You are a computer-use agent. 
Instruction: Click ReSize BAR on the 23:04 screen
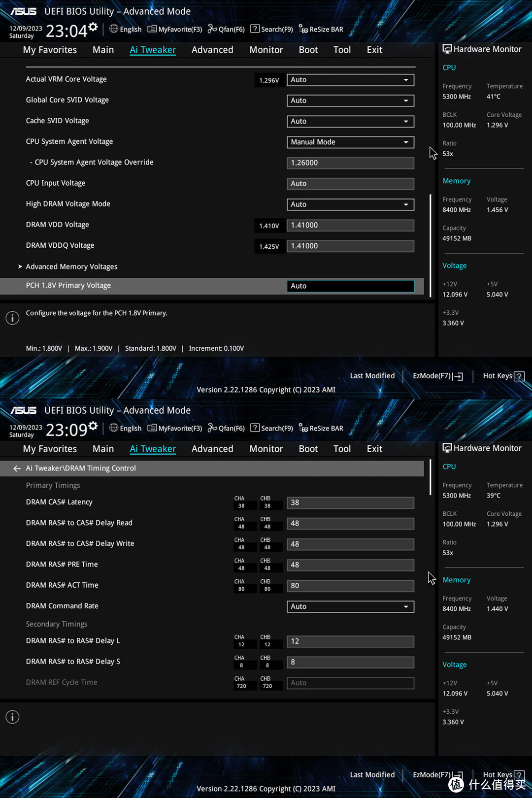click(321, 29)
